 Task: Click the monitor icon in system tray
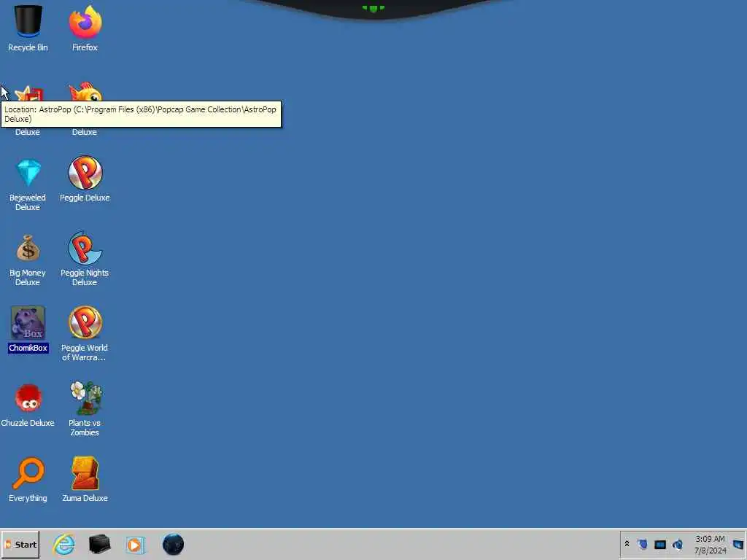coord(659,545)
